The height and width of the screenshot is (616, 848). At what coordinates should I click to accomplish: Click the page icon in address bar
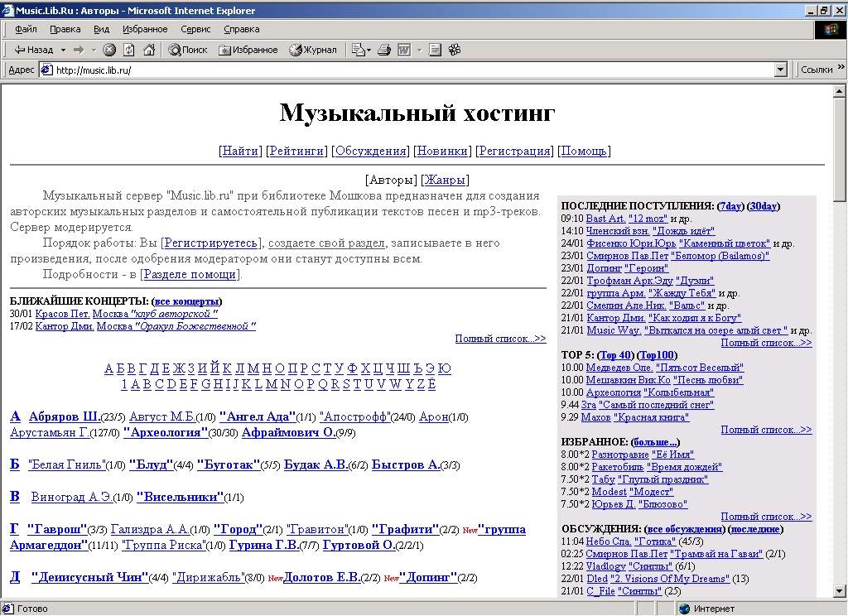pos(47,70)
